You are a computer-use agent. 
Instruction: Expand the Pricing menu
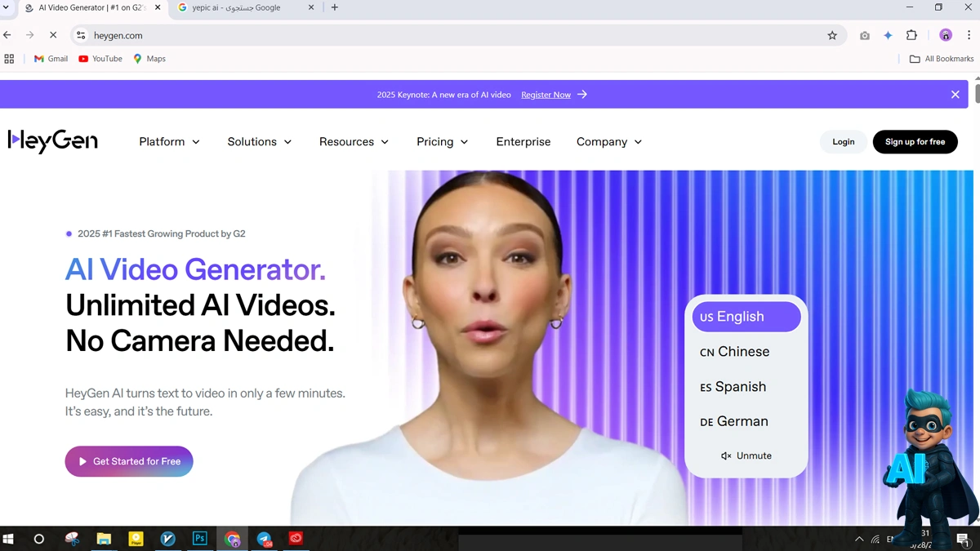point(442,142)
